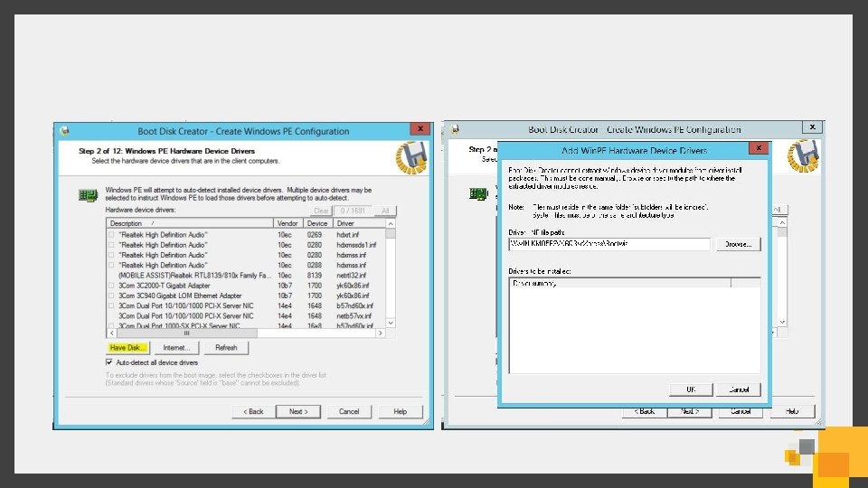Click the list's scroll up arrow

tap(391, 223)
